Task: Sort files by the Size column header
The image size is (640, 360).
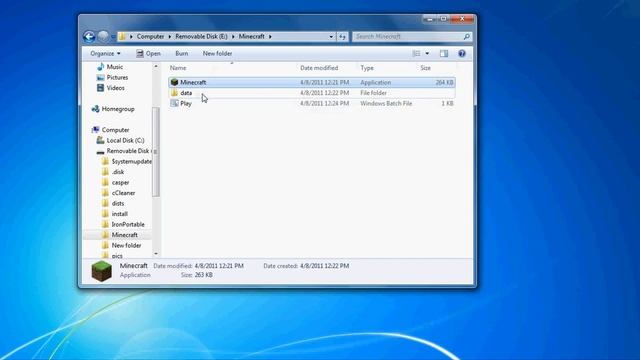Action: click(425, 68)
